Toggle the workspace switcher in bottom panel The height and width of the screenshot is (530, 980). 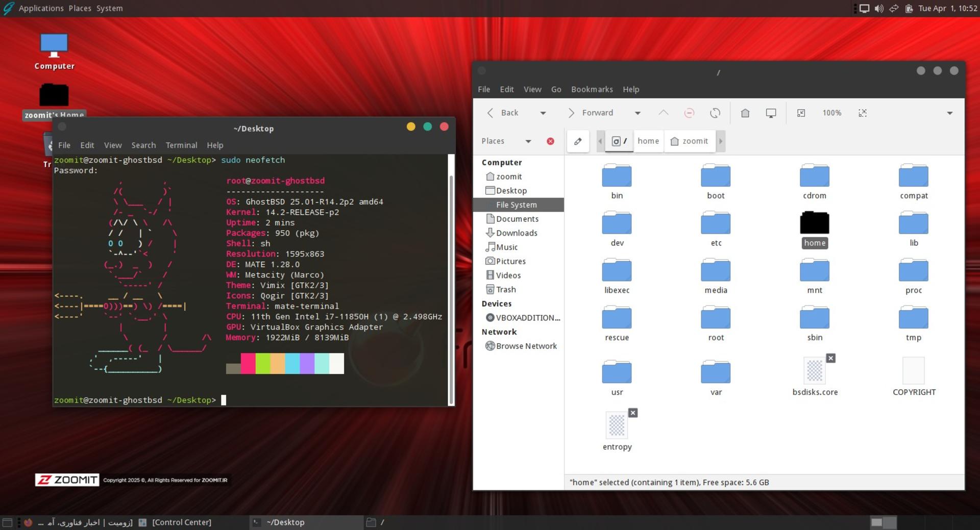click(884, 522)
